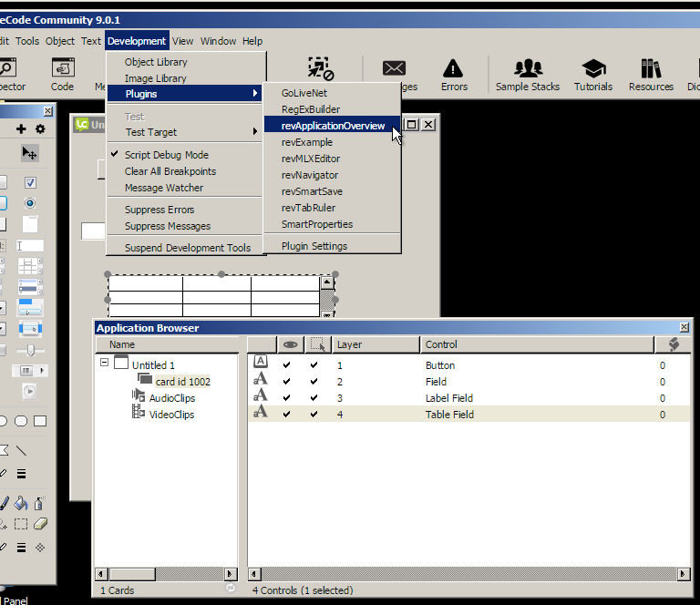The image size is (700, 605).
Task: Choose revApplicationOverview from Plugins submenu
Action: click(332, 126)
